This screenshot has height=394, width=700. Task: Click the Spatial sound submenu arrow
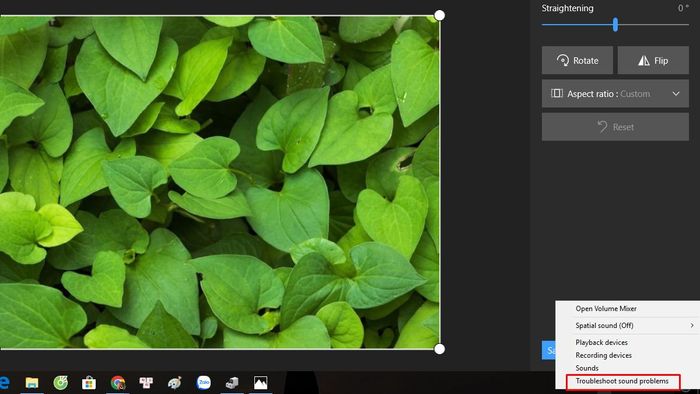coord(692,325)
